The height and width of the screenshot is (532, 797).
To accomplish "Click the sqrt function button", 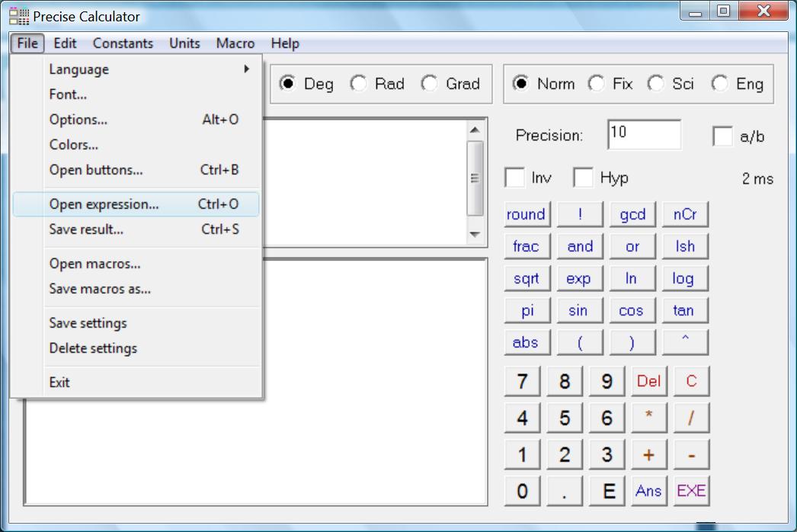I will [x=526, y=279].
